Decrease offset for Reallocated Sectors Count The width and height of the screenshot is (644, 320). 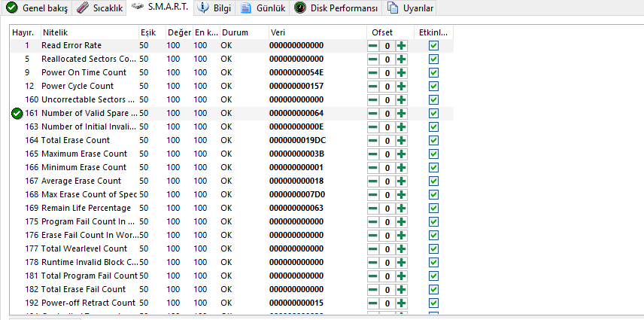coord(373,59)
